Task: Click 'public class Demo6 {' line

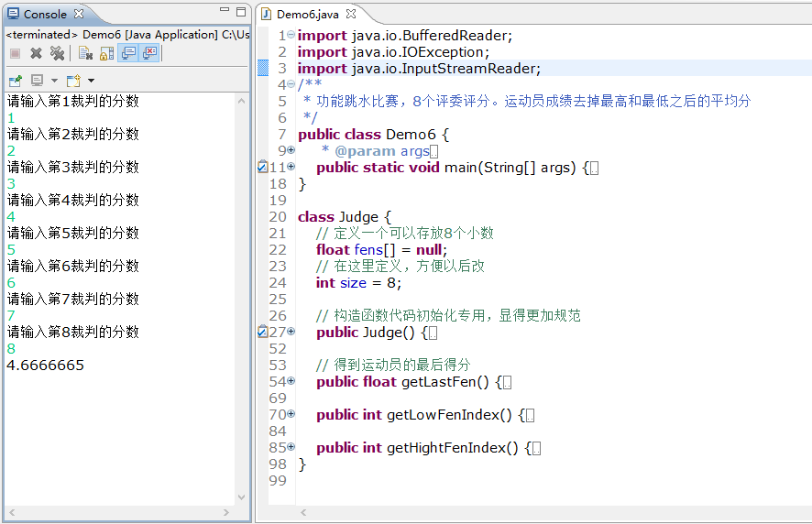Action: pos(373,134)
